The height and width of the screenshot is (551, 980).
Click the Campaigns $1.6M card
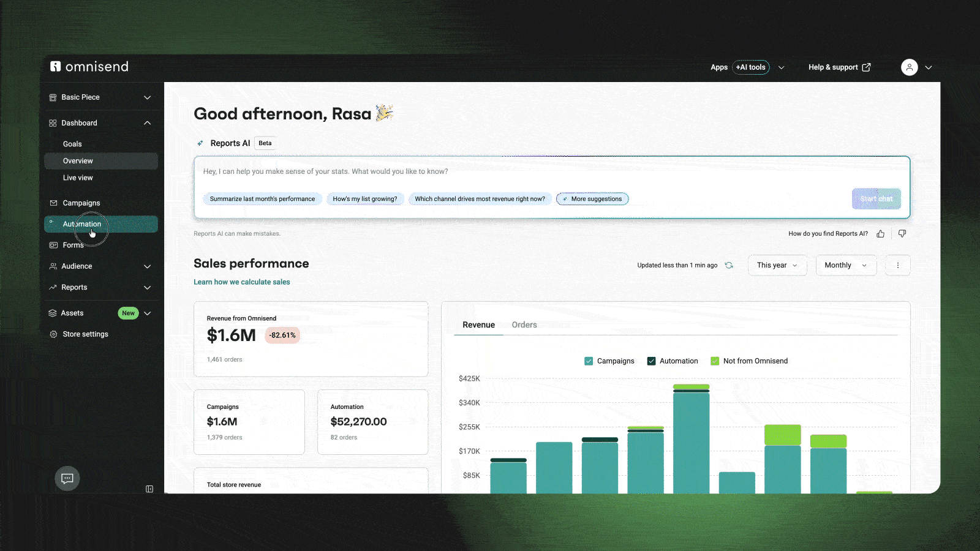pos(249,422)
